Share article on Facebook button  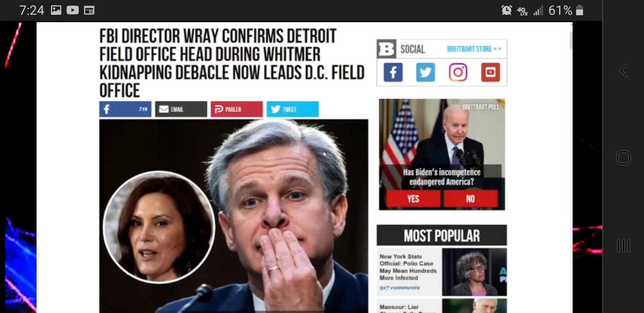[125, 109]
